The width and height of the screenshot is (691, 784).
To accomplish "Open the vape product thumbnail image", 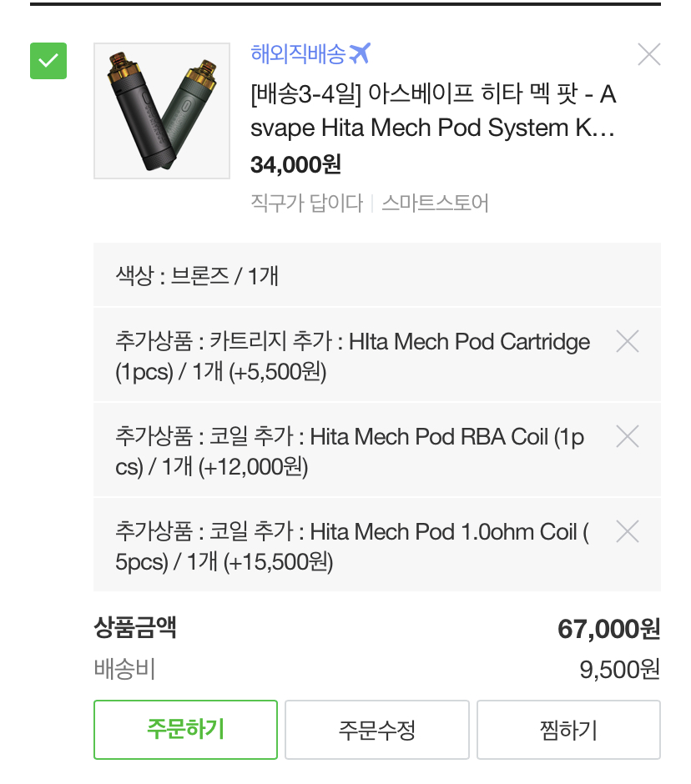I will pyautogui.click(x=162, y=111).
